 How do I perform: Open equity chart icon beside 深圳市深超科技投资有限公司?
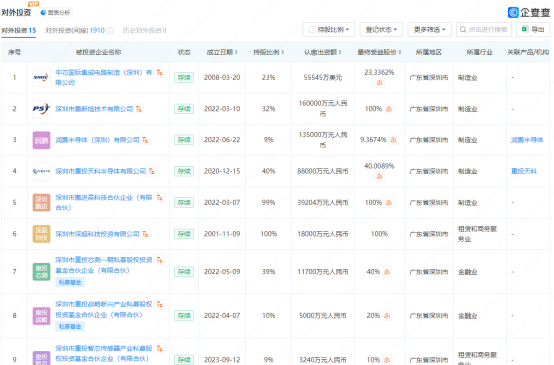click(145, 234)
